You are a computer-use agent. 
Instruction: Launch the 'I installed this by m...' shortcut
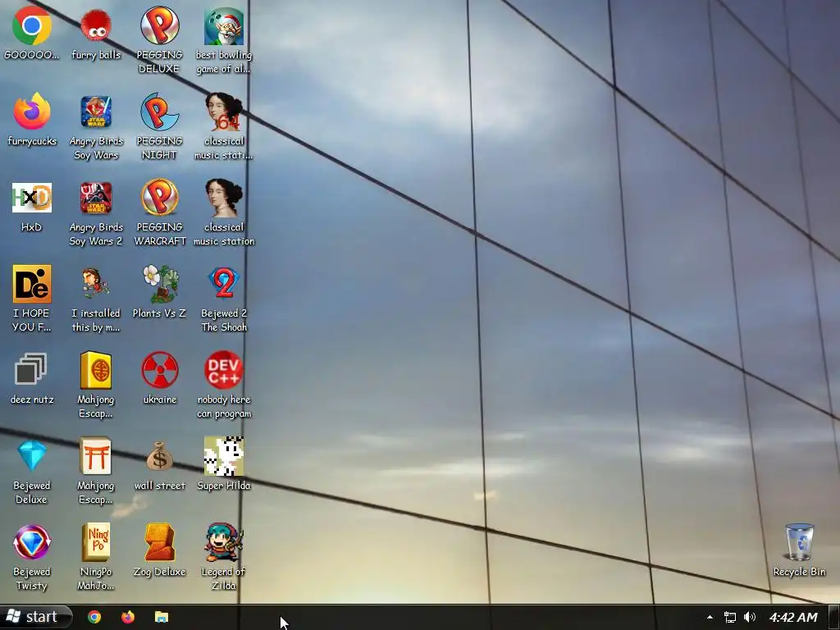click(x=96, y=284)
